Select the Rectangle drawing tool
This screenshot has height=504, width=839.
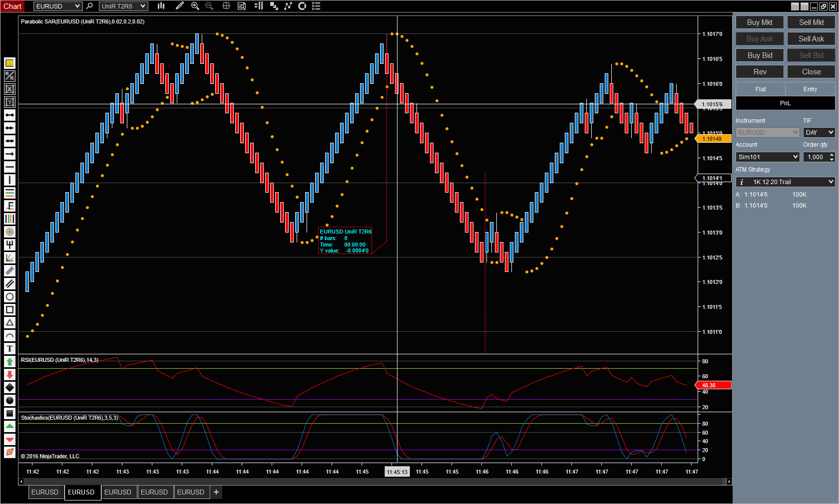coord(9,309)
